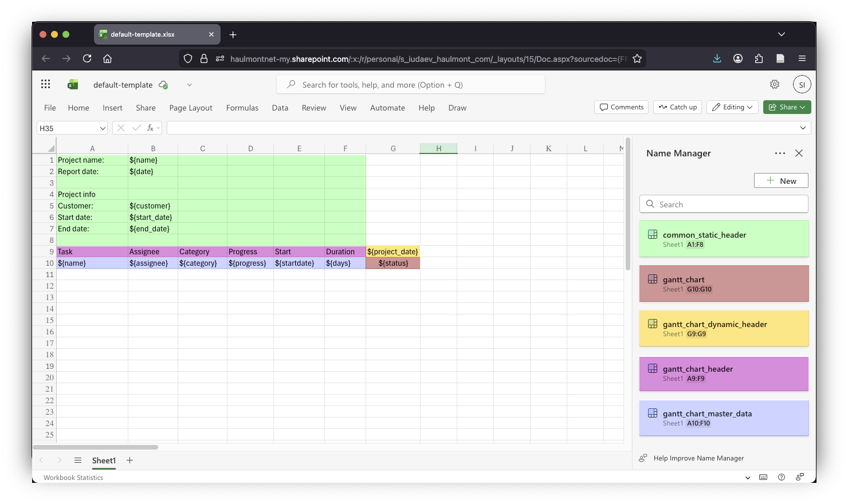Screen dimensions: 848x504
Task: Open Name Manager more options ellipsis
Action: tap(780, 153)
